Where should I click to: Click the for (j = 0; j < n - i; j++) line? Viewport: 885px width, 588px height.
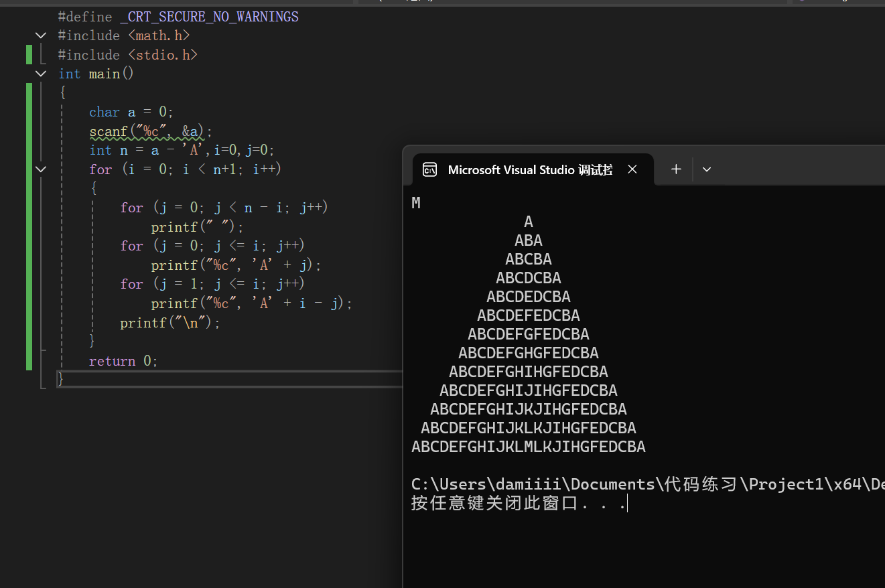click(x=224, y=208)
